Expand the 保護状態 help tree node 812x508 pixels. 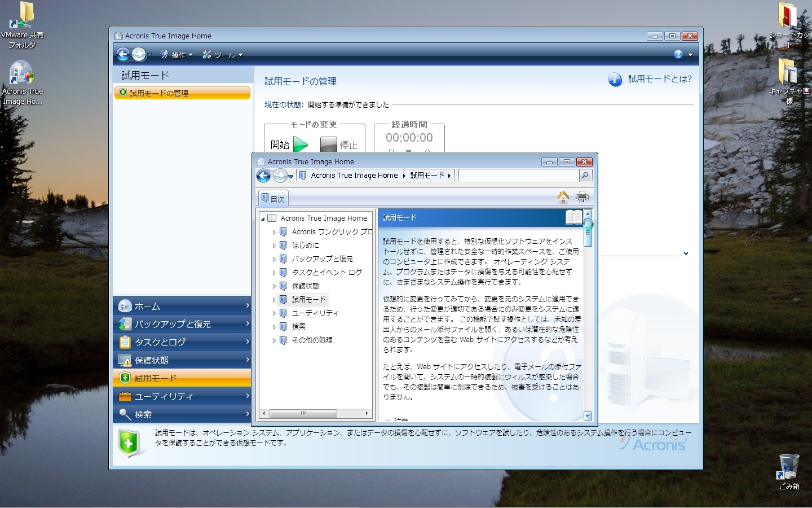point(274,286)
